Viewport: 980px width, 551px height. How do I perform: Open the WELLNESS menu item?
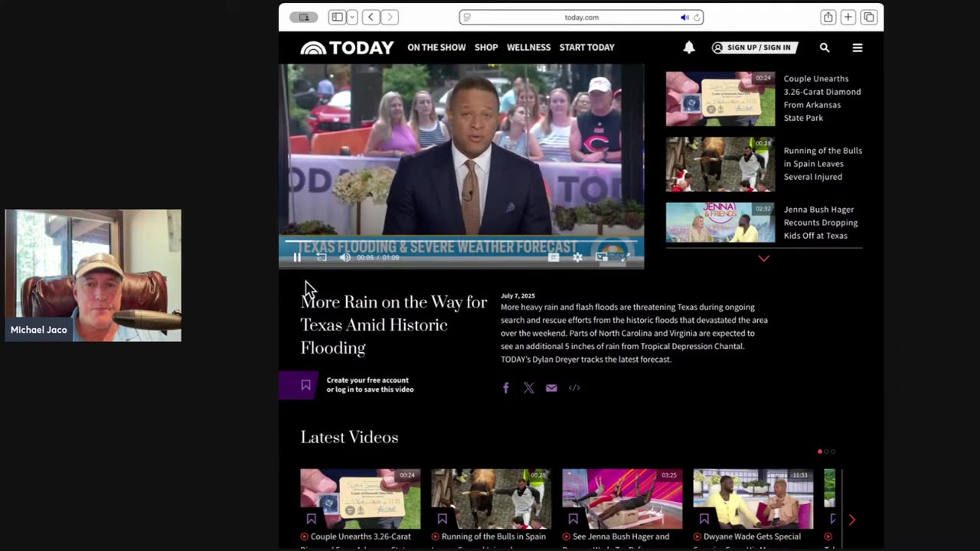pos(528,47)
